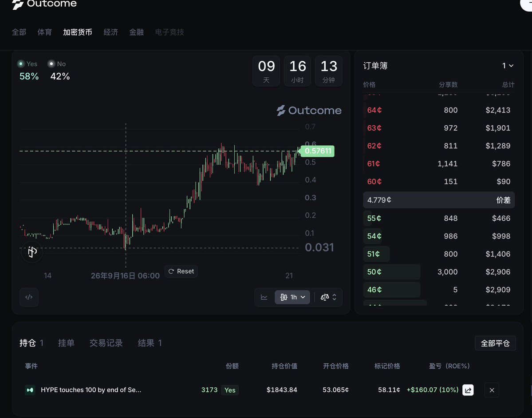Click the 3,000 shares cell at 50¢

448,272
